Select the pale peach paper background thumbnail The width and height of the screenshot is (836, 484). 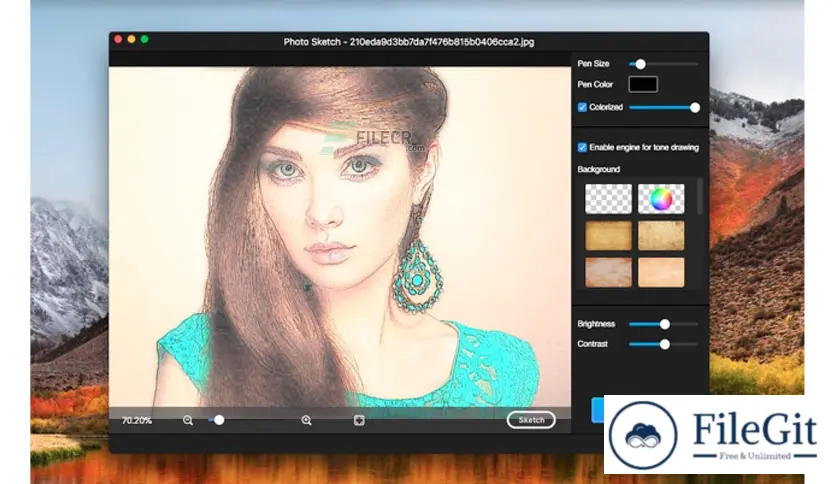[661, 272]
